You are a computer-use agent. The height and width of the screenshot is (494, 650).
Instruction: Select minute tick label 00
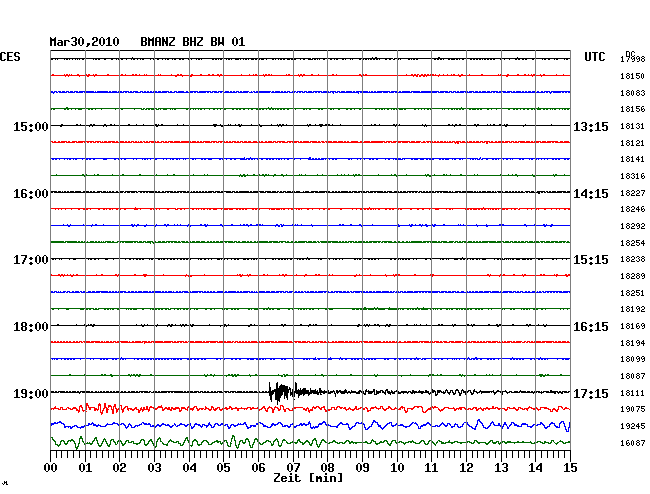(51, 468)
